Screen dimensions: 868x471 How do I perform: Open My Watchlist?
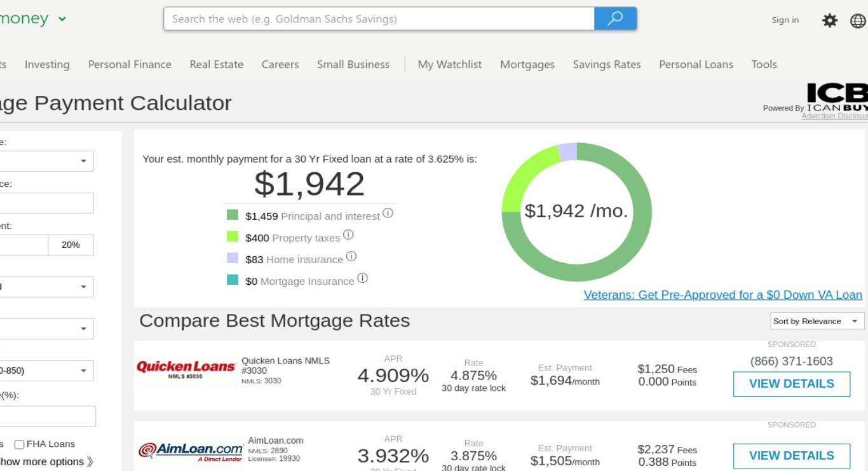click(x=450, y=64)
